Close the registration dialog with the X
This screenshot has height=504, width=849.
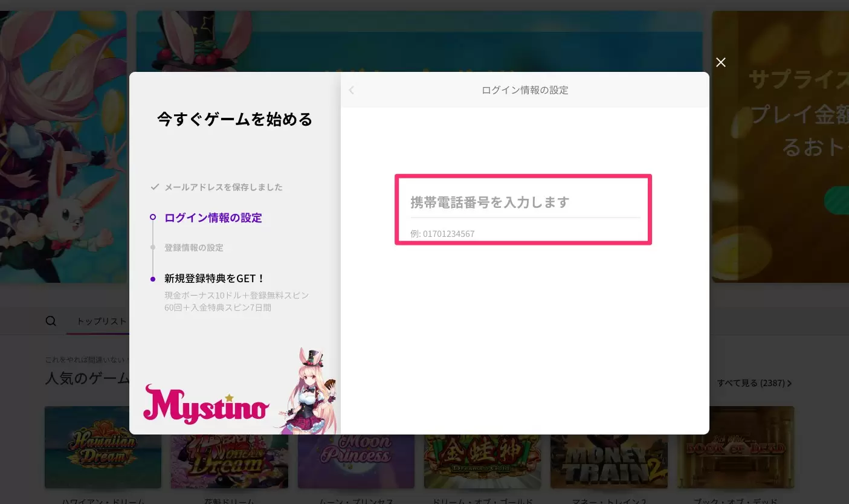pos(720,62)
